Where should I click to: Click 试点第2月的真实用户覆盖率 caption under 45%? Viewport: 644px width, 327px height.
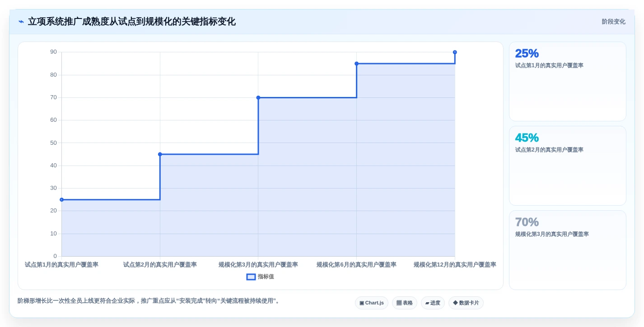tap(549, 150)
